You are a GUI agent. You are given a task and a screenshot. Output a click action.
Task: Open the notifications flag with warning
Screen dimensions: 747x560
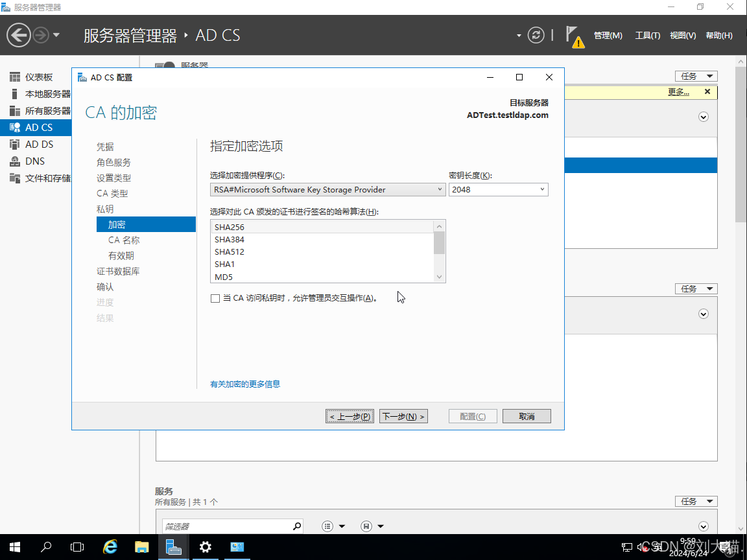(575, 37)
